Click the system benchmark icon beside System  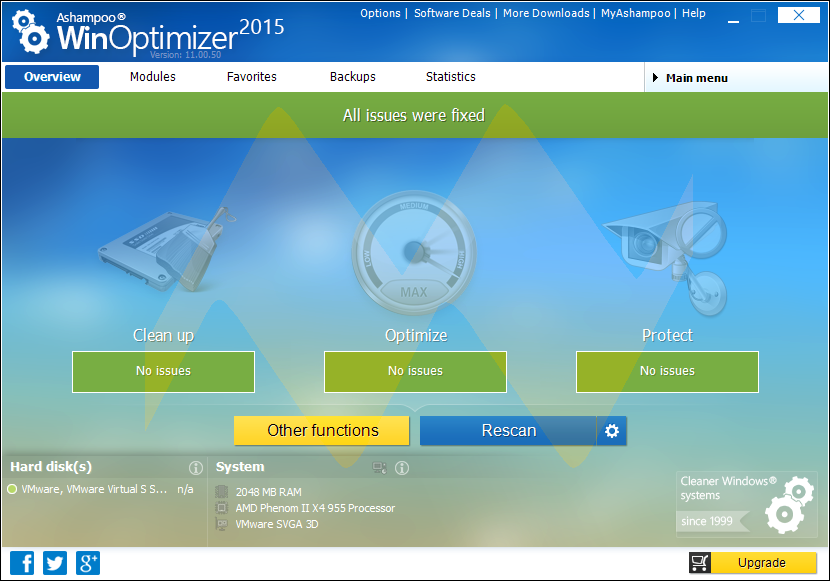pos(380,468)
